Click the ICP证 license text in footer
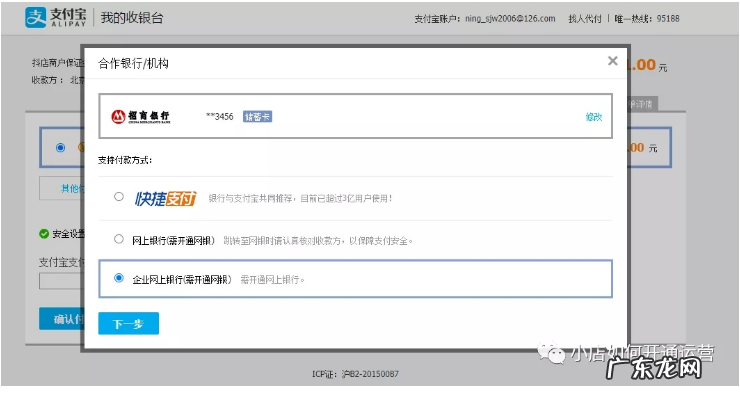 pyautogui.click(x=355, y=374)
